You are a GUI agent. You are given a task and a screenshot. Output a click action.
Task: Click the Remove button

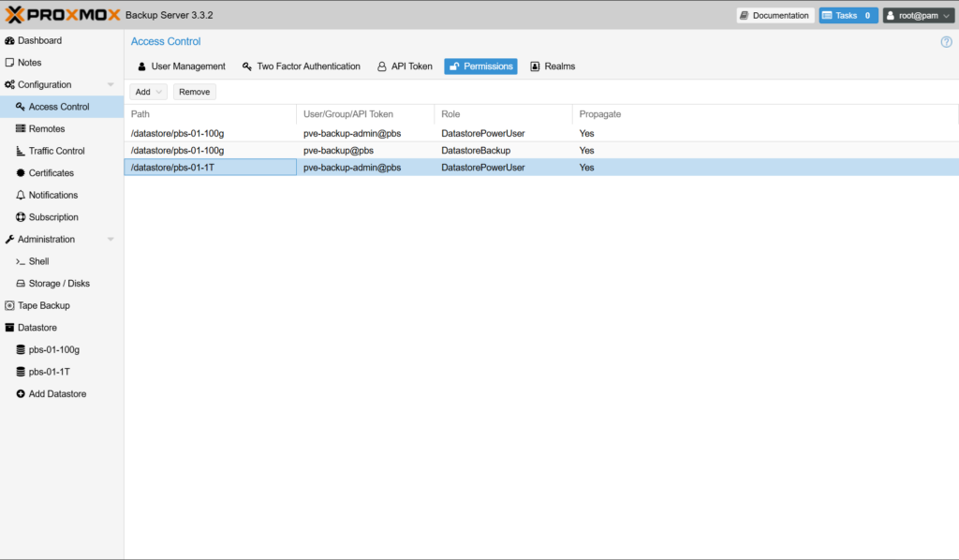pos(194,92)
